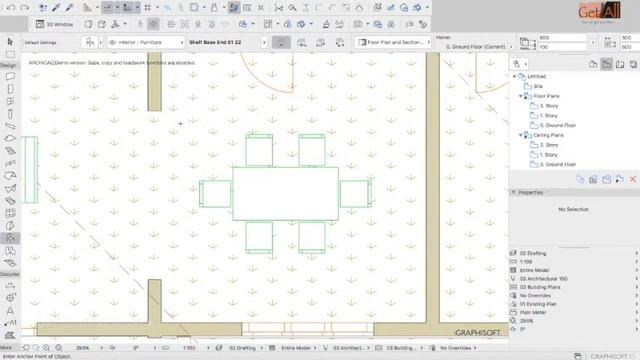Image resolution: width=640 pixels, height=360 pixels.
Task: Select the Curtain Wall tool in toolbox
Action: coord(10,213)
